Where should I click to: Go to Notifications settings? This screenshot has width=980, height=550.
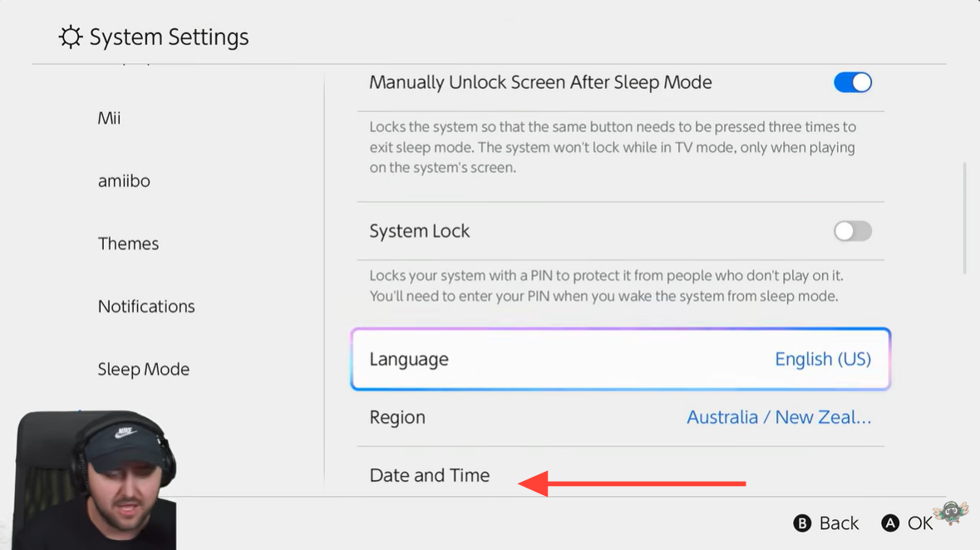pyautogui.click(x=146, y=307)
